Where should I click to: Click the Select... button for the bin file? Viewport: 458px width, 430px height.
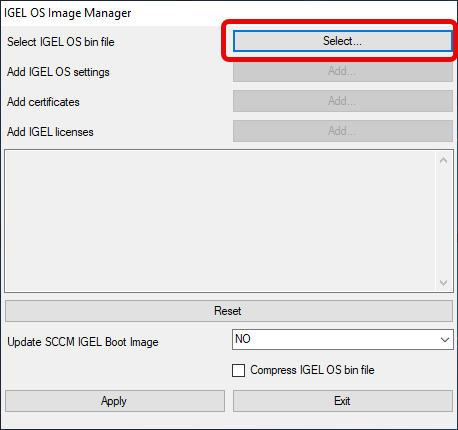343,41
